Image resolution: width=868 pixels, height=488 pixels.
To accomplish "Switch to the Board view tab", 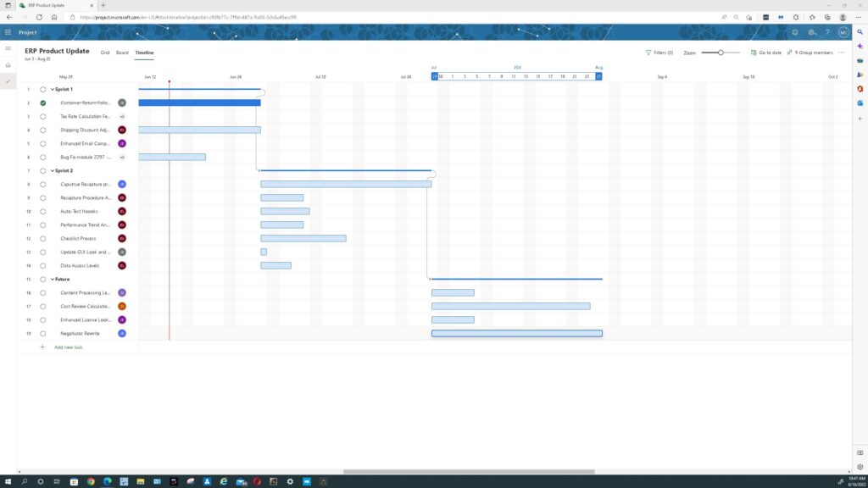I will 122,53.
